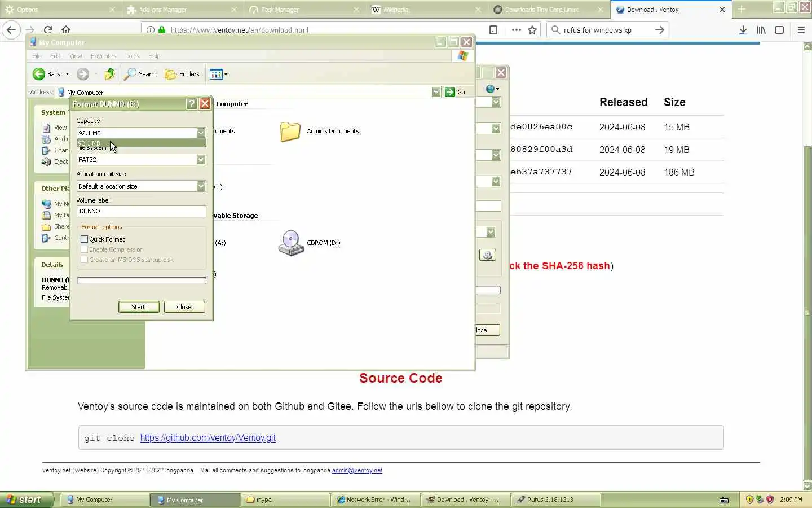Image resolution: width=812 pixels, height=508 pixels.
Task: Switch to the Options tab
Action: point(60,9)
